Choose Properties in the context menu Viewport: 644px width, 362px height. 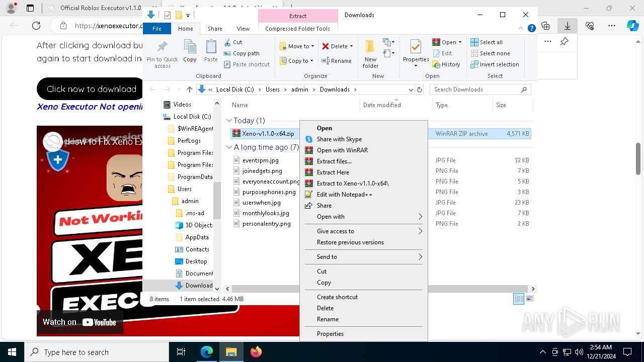coord(363,334)
